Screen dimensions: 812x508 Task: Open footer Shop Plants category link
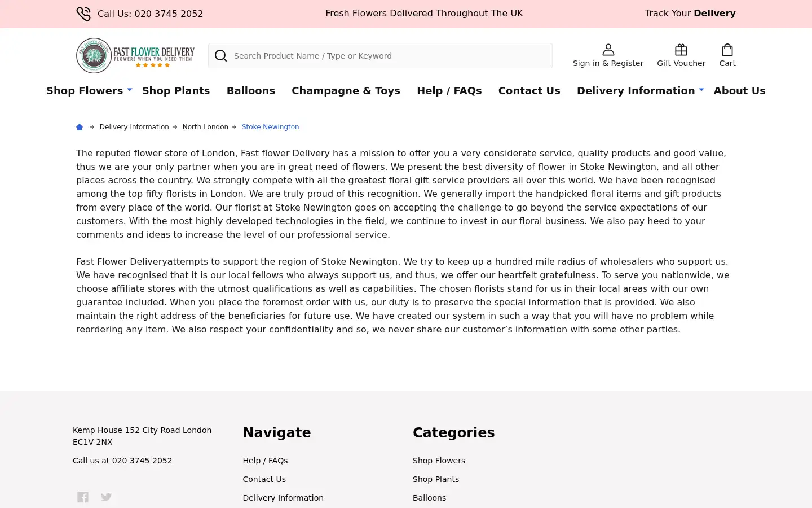(x=436, y=479)
